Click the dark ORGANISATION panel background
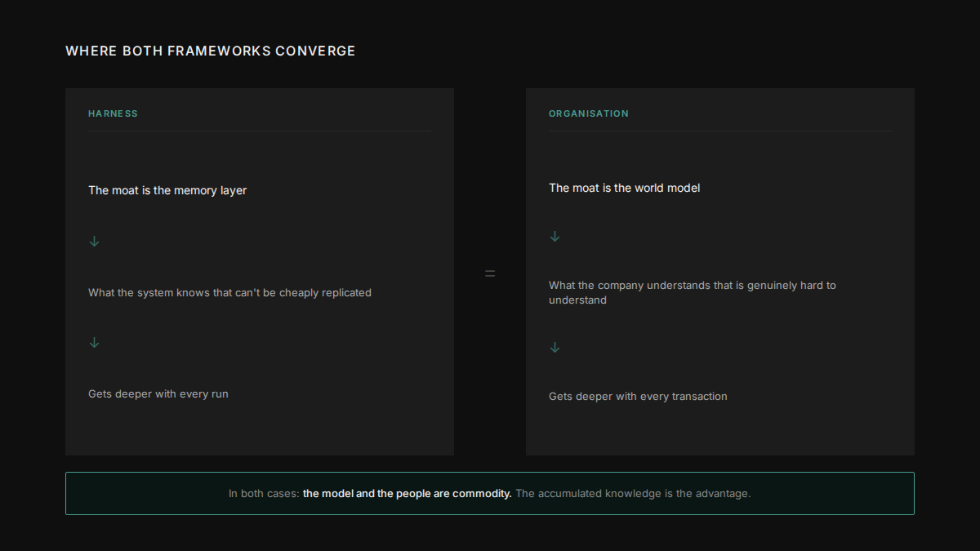980x551 pixels. click(719, 433)
